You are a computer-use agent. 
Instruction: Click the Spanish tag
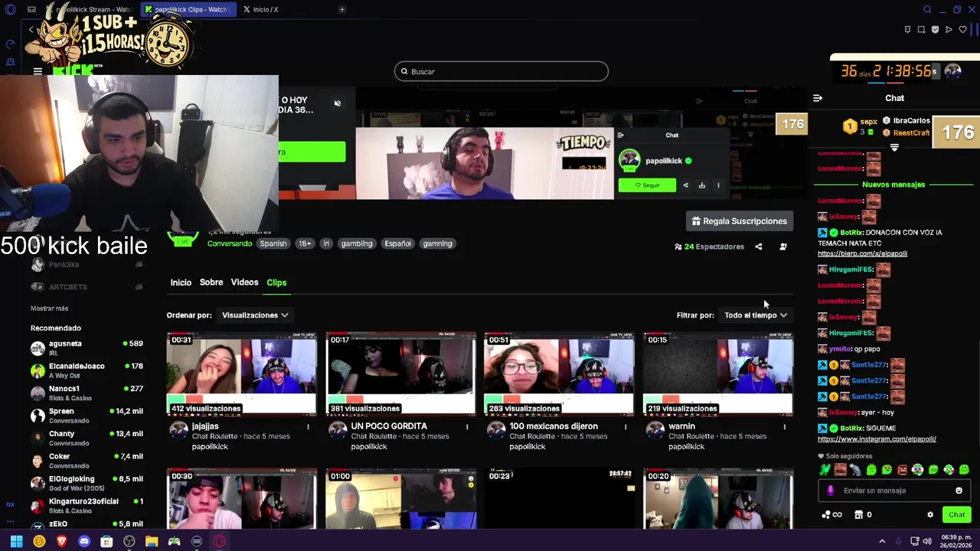tap(273, 243)
